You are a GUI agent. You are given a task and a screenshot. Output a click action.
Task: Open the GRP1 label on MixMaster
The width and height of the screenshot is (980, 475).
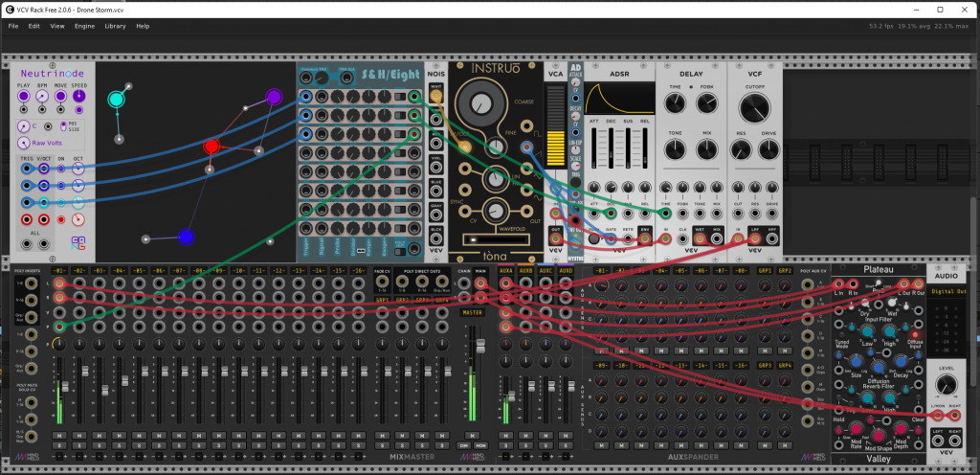click(x=382, y=300)
